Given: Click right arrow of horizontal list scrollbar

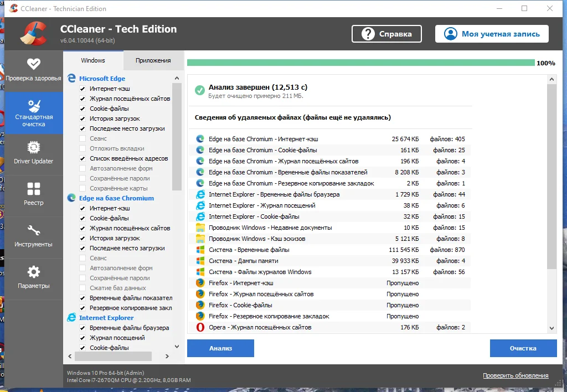Looking at the screenshot, I should [x=167, y=356].
